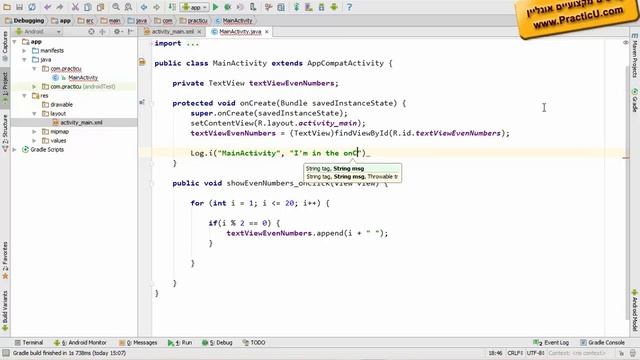Screen dimensions: 640x360
Task: Click the UTF-8 encoding in status bar
Action: coord(536,353)
